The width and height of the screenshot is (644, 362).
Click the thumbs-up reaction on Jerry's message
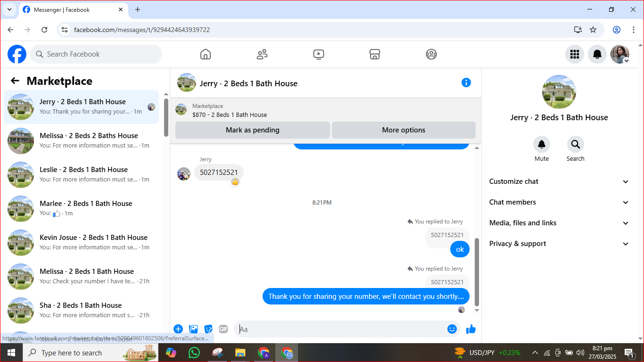pos(235,181)
